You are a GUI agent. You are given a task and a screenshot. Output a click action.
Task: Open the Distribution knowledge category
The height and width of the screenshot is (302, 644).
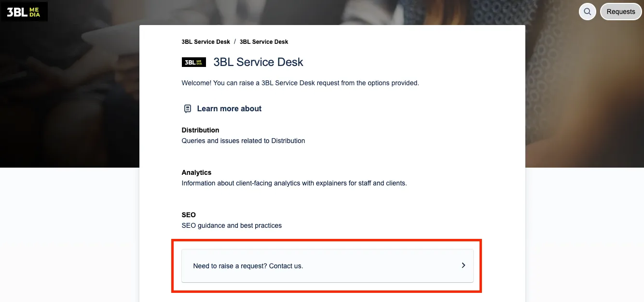[x=200, y=130]
